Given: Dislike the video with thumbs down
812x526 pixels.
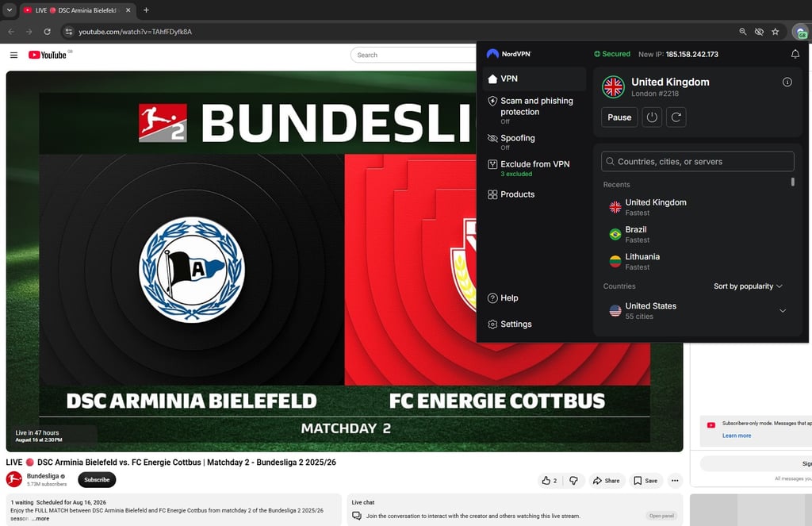Looking at the screenshot, I should [x=573, y=481].
